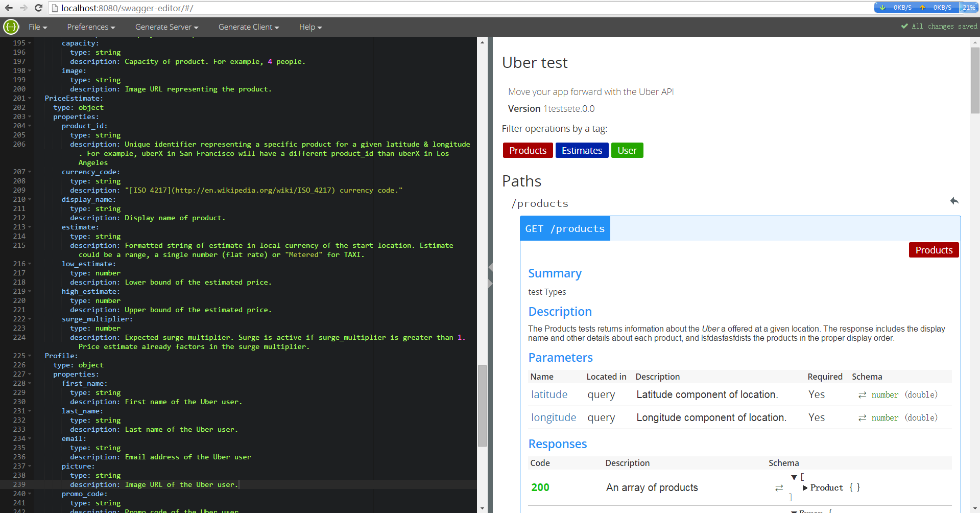This screenshot has width=980, height=513.
Task: Open the Generate Client menu
Action: pos(249,27)
